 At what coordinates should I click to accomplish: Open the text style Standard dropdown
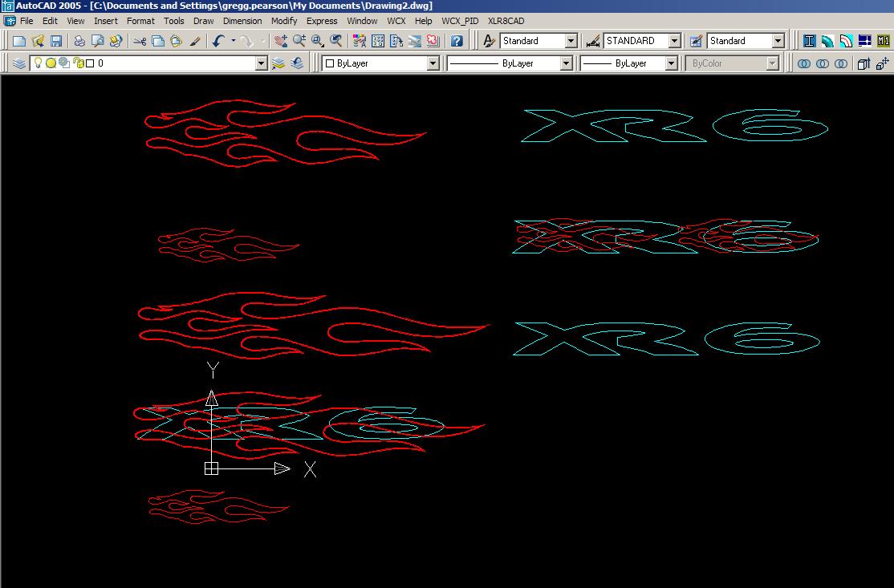click(571, 41)
